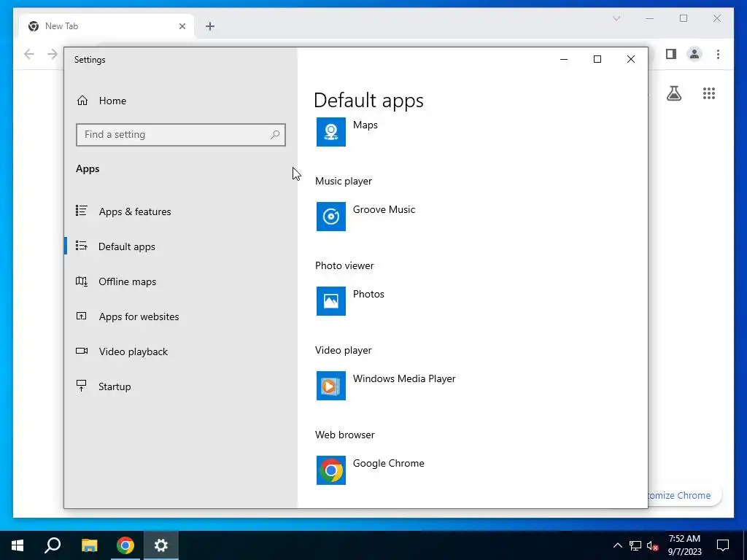Viewport: 747px width, 560px height.
Task: Close the New Tab in Chrome
Action: click(182, 26)
